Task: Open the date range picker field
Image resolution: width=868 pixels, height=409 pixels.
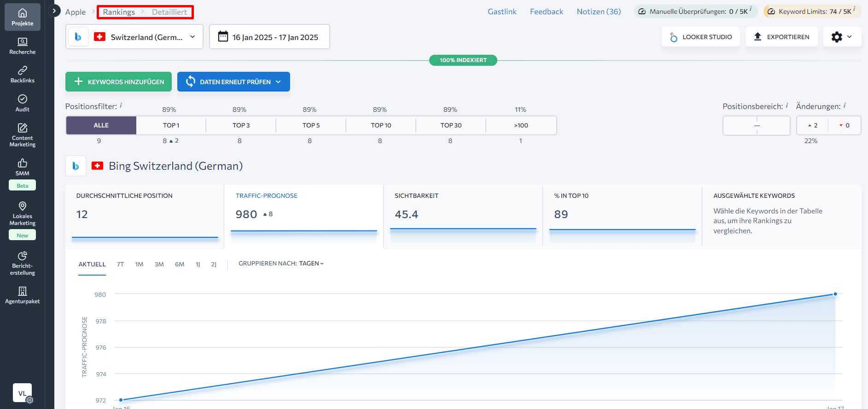Action: pyautogui.click(x=269, y=37)
